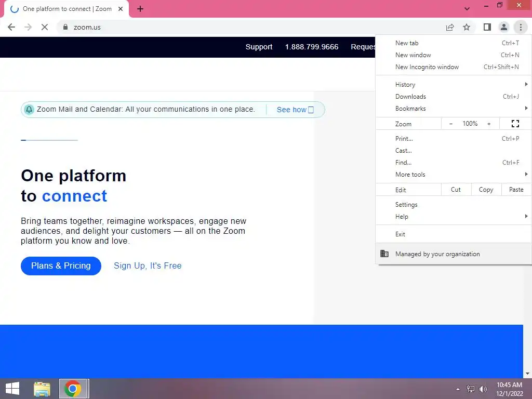The width and height of the screenshot is (532, 399).
Task: Click the See how link
Action: (x=295, y=110)
